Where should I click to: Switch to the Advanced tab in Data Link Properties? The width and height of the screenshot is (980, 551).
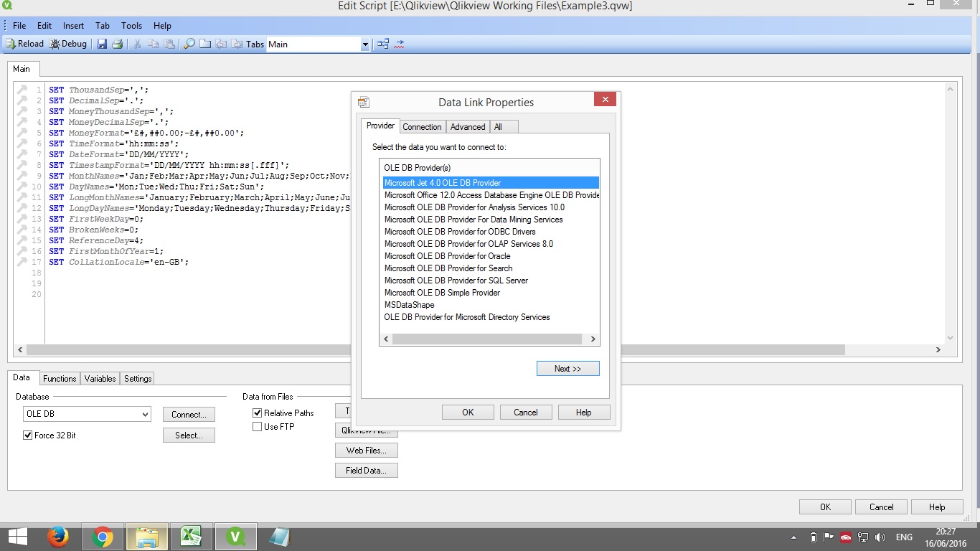(468, 127)
